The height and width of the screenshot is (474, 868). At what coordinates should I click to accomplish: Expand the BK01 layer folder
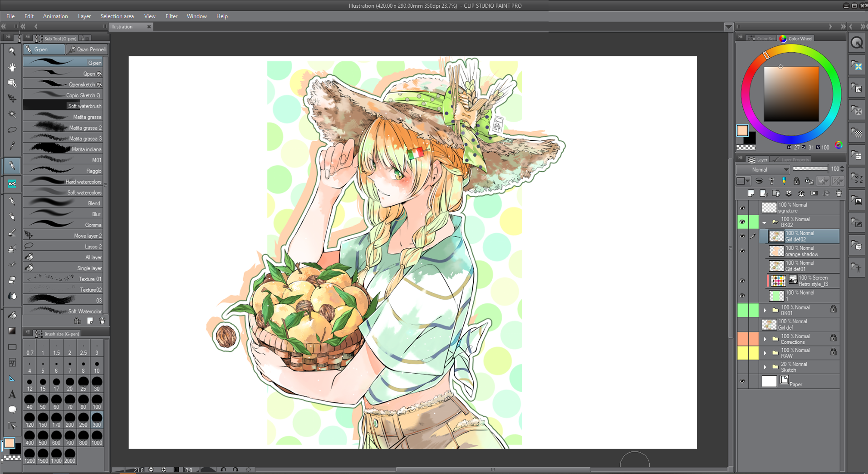click(765, 311)
